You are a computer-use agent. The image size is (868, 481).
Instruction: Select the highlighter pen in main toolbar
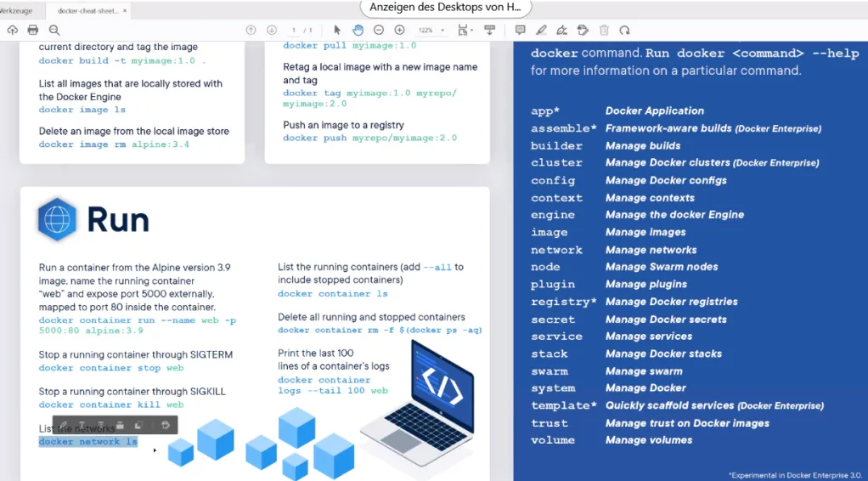[x=541, y=31]
